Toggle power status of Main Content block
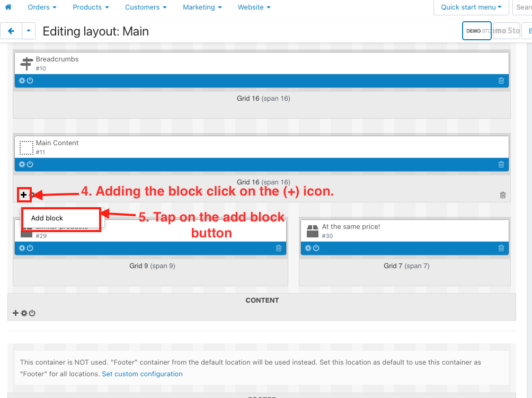The height and width of the screenshot is (398, 532). pyautogui.click(x=30, y=164)
